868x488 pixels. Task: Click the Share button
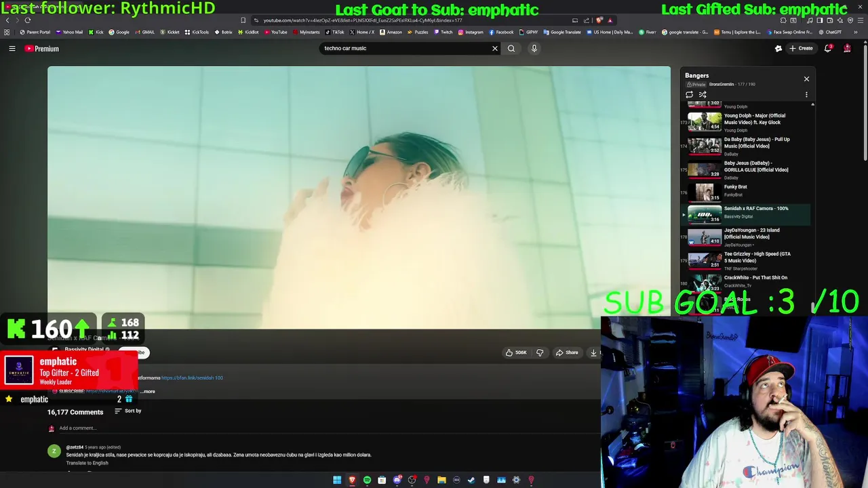pos(567,352)
